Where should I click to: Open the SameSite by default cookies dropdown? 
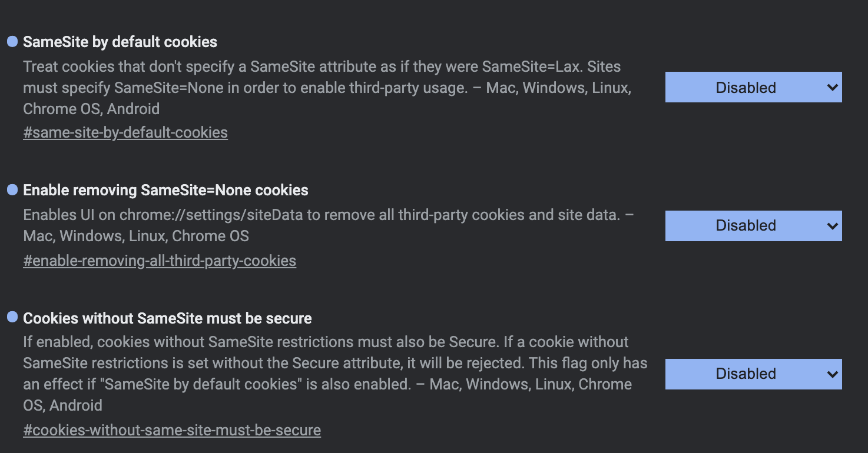click(753, 86)
